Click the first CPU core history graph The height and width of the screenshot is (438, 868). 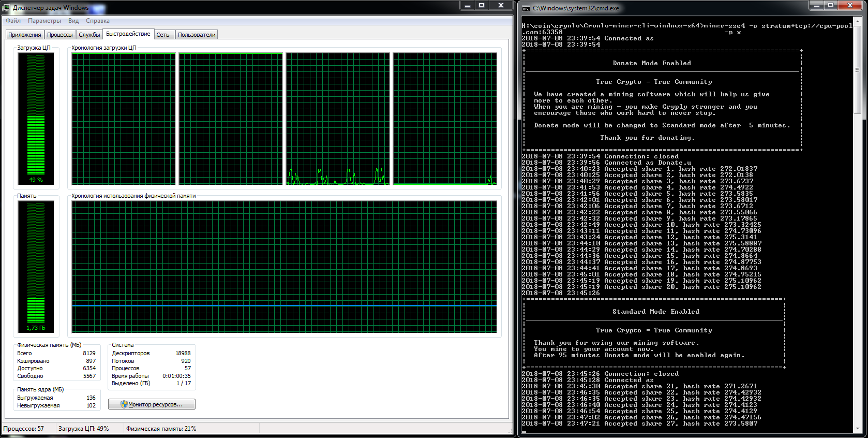124,119
